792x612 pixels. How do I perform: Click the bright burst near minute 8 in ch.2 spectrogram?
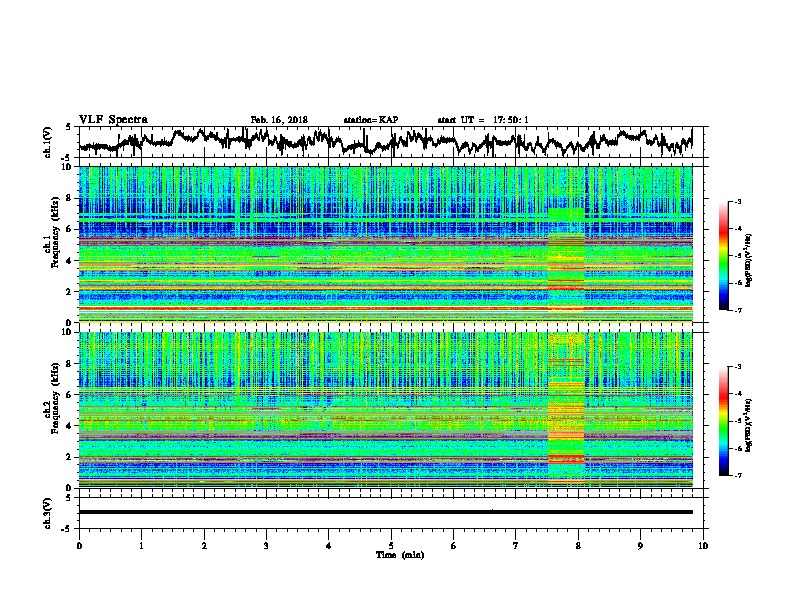(566, 410)
